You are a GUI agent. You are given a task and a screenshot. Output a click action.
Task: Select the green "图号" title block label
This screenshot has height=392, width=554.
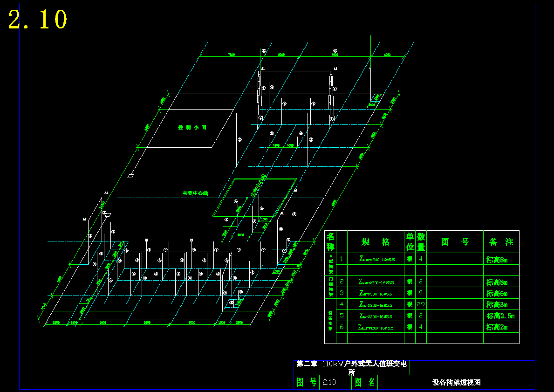(x=307, y=382)
